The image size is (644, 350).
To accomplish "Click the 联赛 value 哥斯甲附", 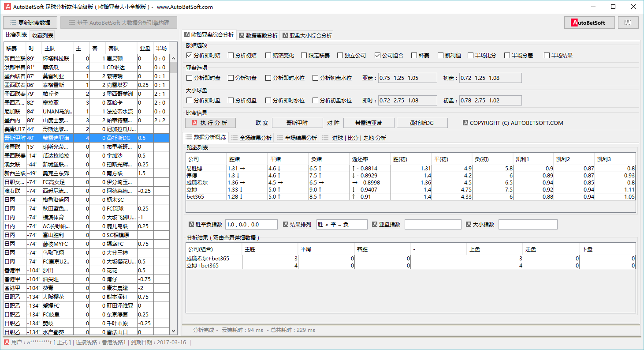I will pyautogui.click(x=297, y=123).
